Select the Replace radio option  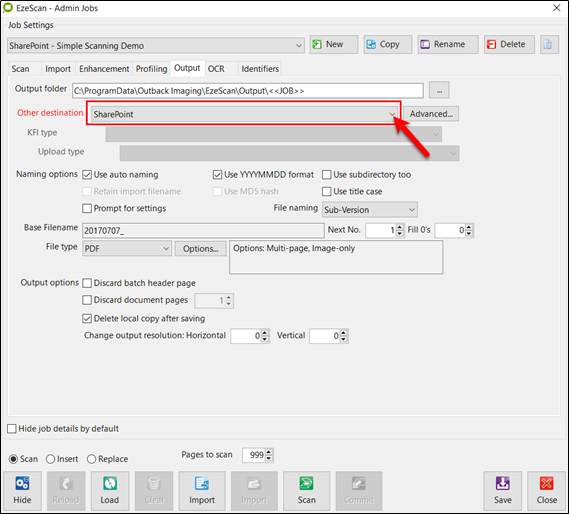point(91,459)
